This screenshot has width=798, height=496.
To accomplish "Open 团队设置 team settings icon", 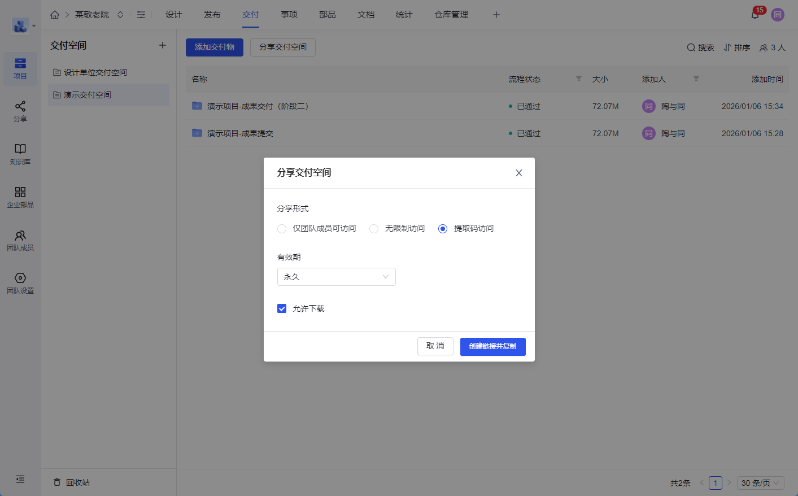I will (20, 278).
